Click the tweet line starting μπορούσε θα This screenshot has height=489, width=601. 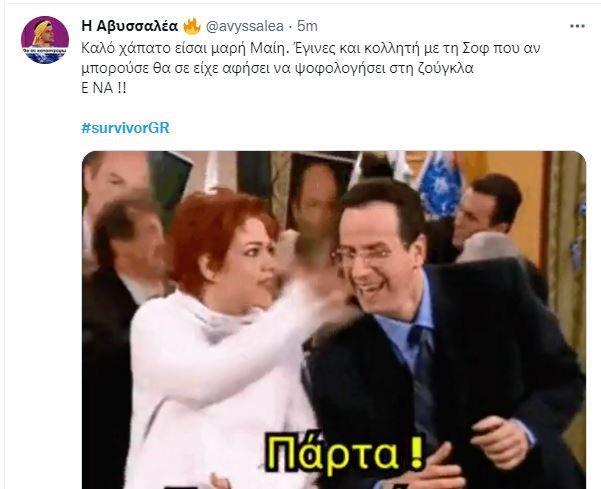[x=278, y=69]
